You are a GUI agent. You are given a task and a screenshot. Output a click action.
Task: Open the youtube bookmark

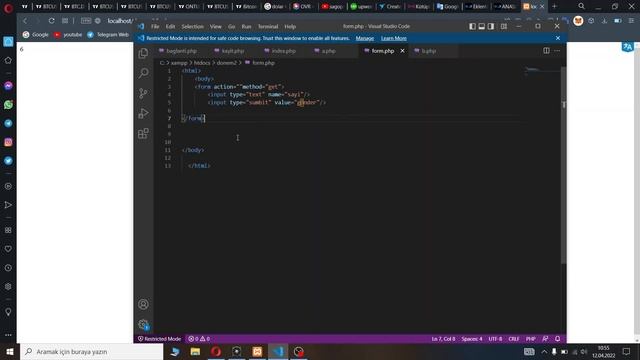click(x=68, y=35)
